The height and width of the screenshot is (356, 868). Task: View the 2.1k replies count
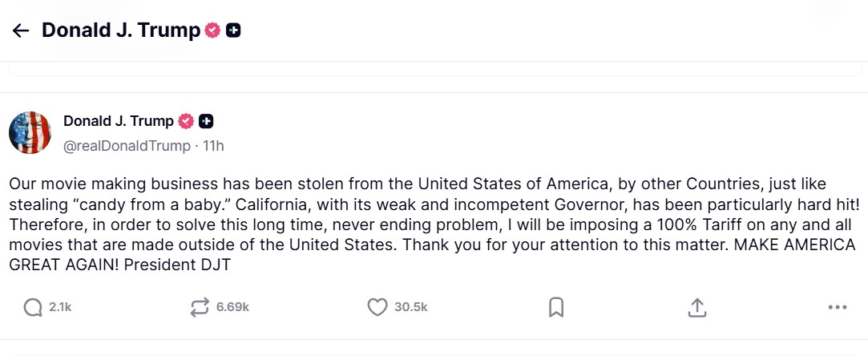(x=60, y=307)
